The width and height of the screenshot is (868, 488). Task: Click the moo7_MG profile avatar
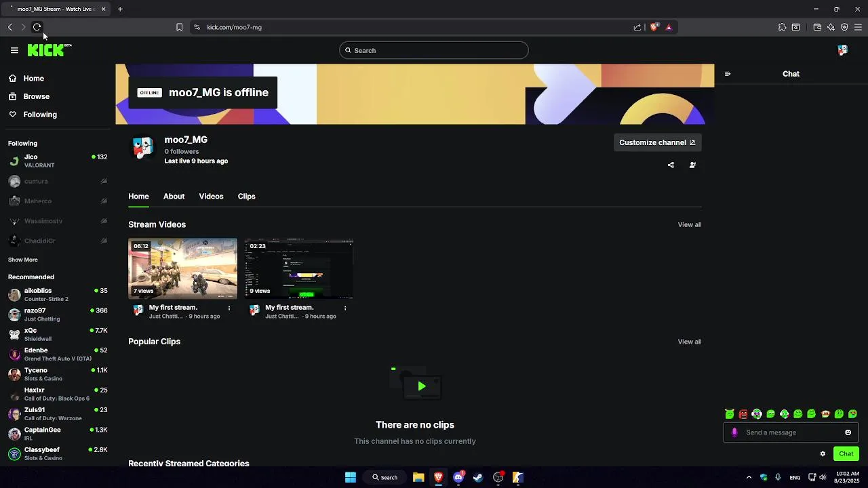pos(142,148)
